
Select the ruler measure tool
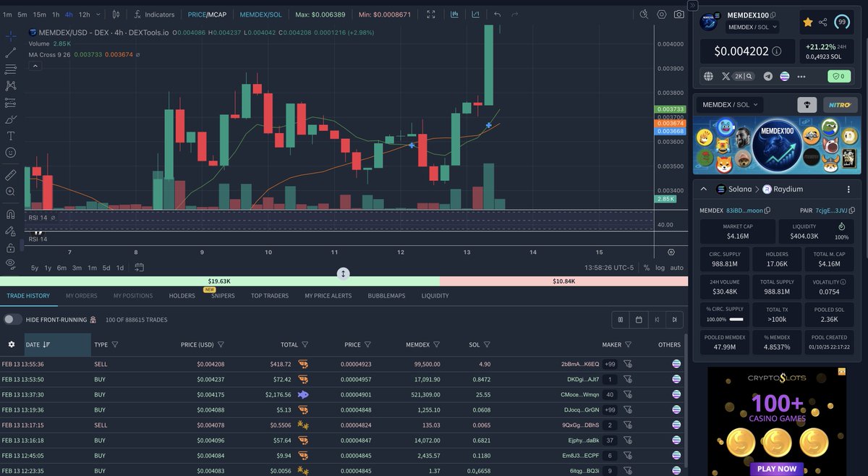[11, 174]
